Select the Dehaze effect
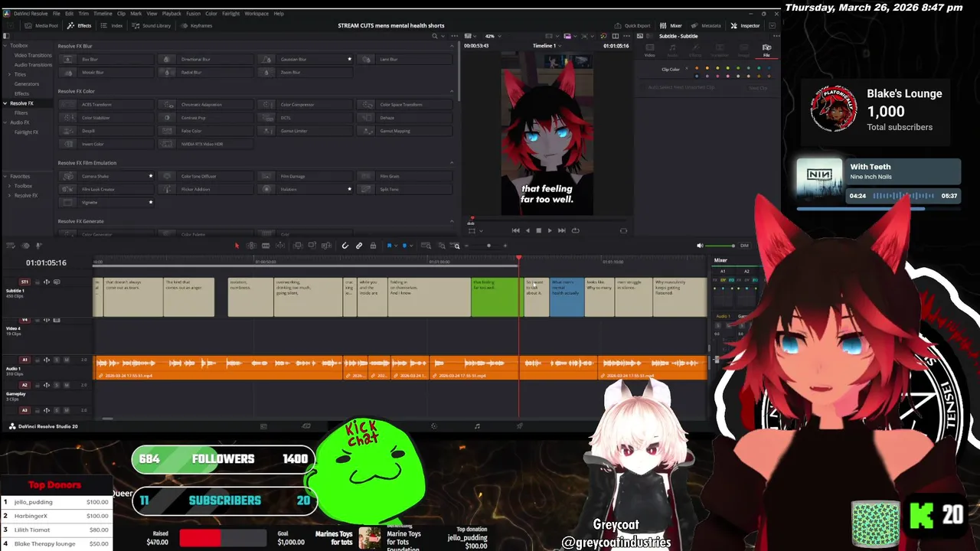980x551 pixels. pyautogui.click(x=405, y=118)
